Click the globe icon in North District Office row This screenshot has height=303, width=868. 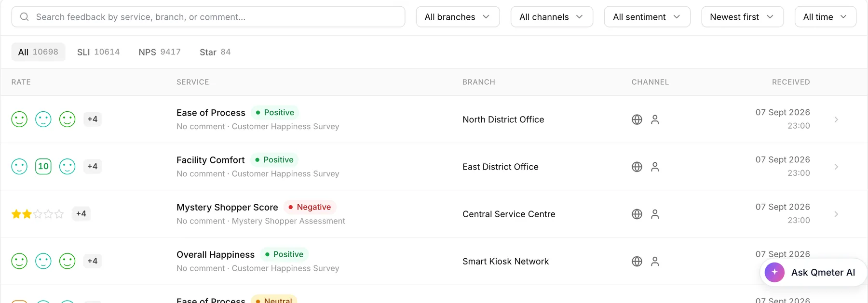[x=637, y=119]
